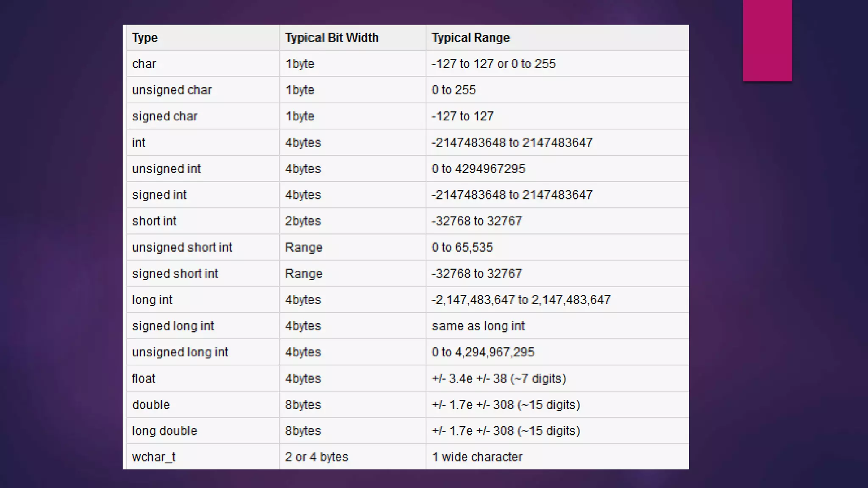Click the 'char' type cell
868x488 pixels.
tap(144, 64)
